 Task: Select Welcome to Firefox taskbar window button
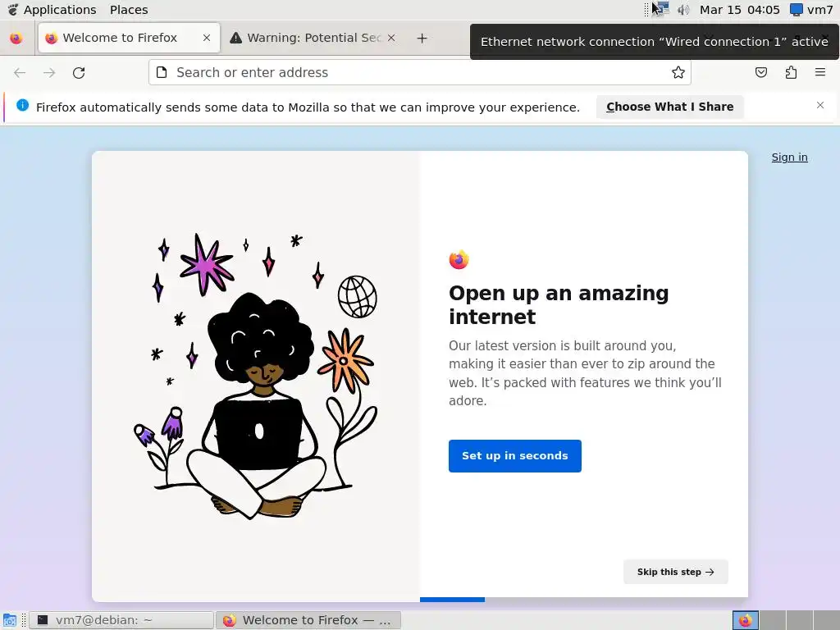click(x=308, y=620)
